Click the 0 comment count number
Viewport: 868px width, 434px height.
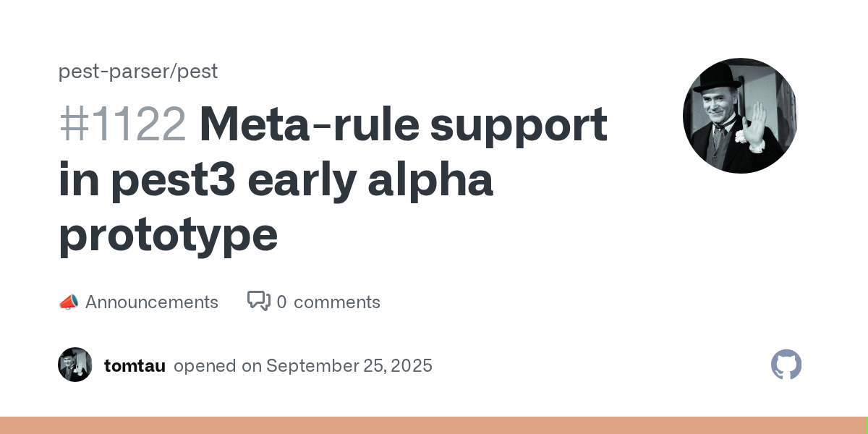(x=281, y=302)
